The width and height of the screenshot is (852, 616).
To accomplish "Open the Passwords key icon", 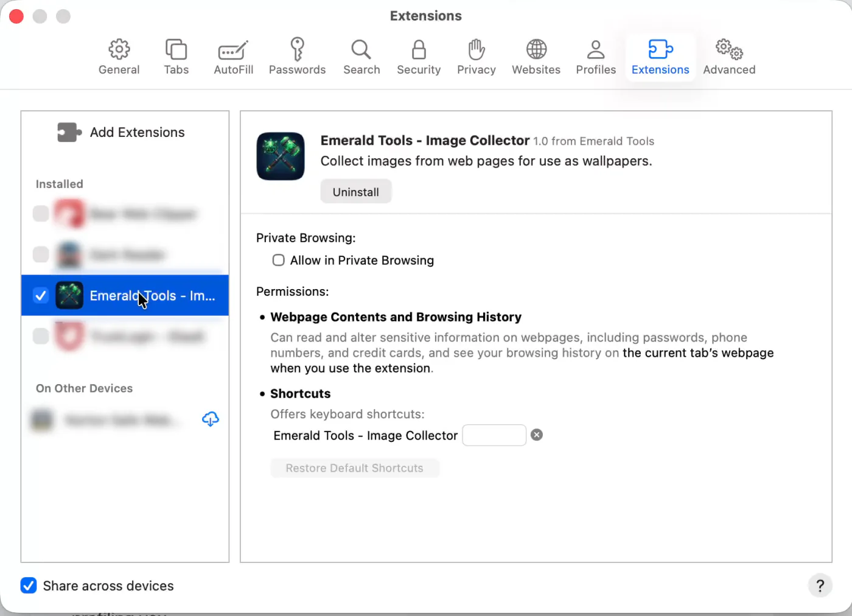I will pyautogui.click(x=297, y=49).
